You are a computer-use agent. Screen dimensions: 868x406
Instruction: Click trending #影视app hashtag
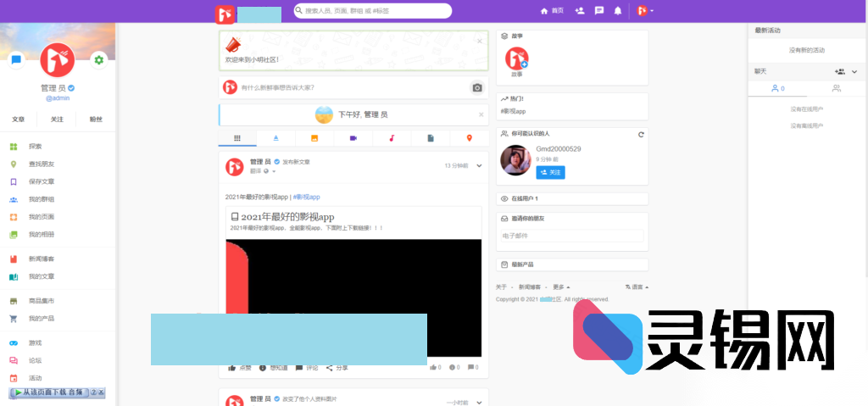pyautogui.click(x=513, y=111)
